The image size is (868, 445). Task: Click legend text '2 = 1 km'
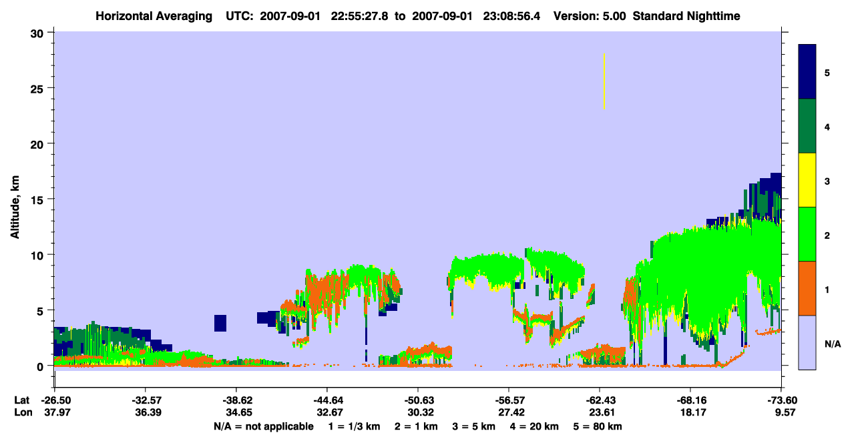(416, 426)
